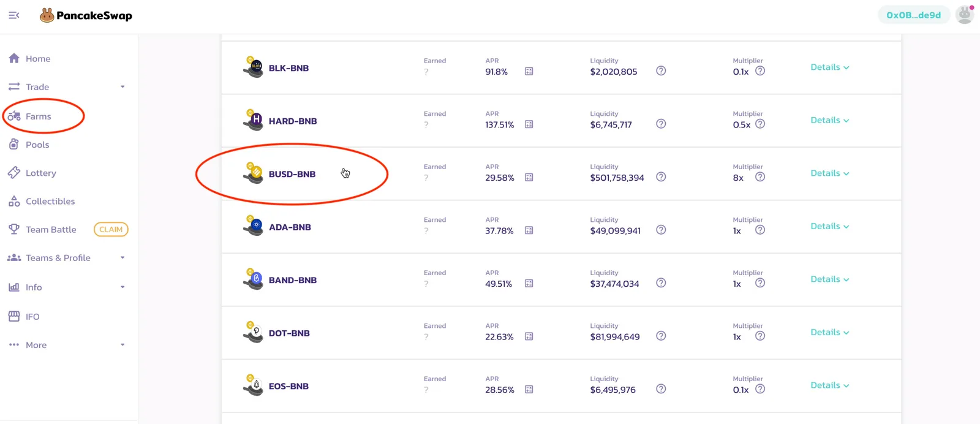Click the BLK-BNB token pair icon
The height and width of the screenshot is (424, 980).
point(253,67)
